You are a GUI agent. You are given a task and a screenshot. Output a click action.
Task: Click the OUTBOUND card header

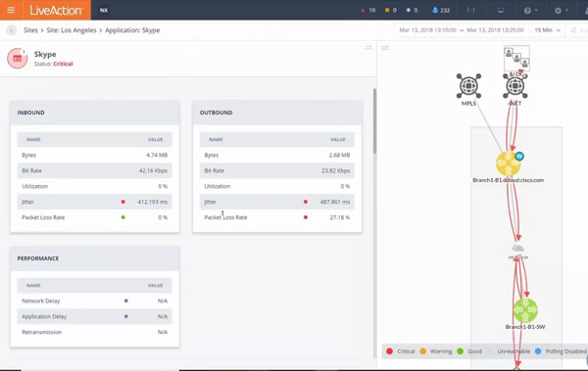[277, 113]
